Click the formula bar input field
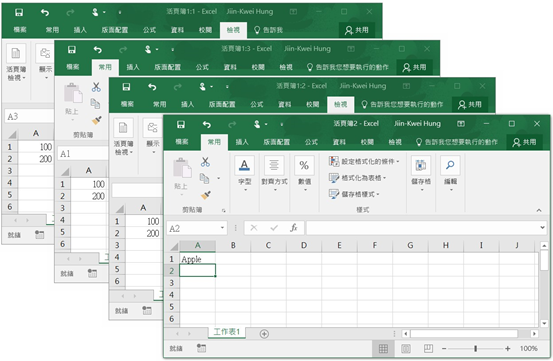 click(x=422, y=228)
